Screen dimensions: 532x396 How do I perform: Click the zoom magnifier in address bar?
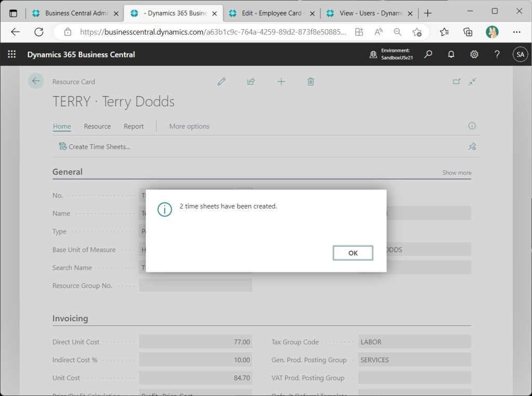tap(397, 32)
